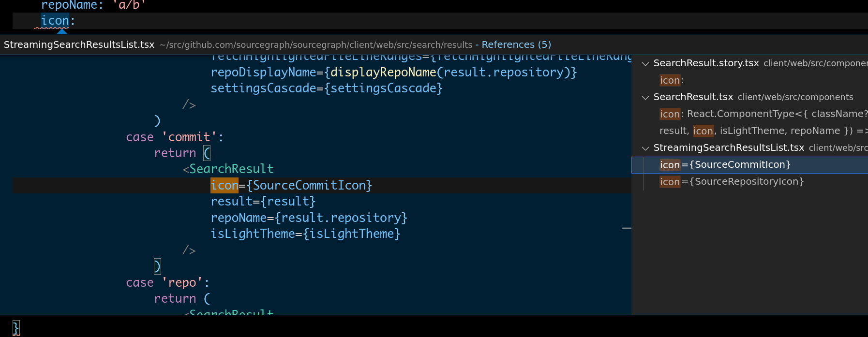Click the closing brace below the peek view
The width and height of the screenshot is (868, 337).
click(15, 328)
